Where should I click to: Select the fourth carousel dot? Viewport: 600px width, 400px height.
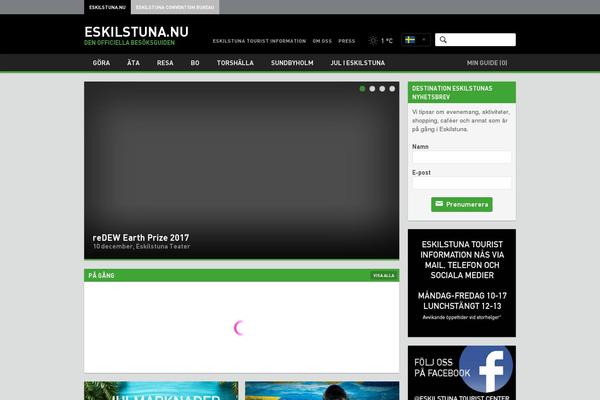click(392, 89)
